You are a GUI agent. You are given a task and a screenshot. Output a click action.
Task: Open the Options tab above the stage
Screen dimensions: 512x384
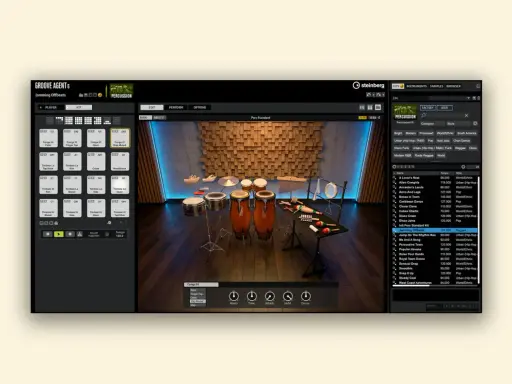(200, 107)
